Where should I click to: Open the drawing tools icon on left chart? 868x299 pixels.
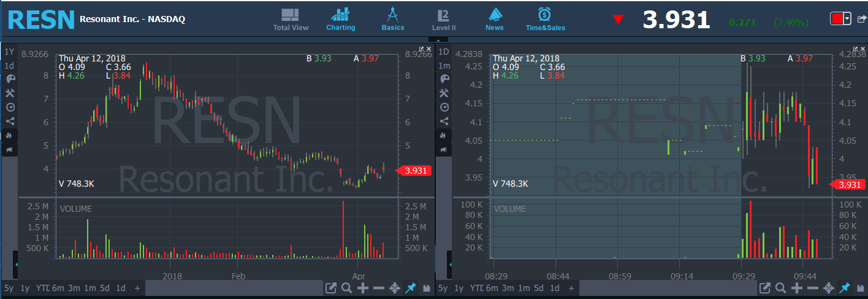[10, 93]
